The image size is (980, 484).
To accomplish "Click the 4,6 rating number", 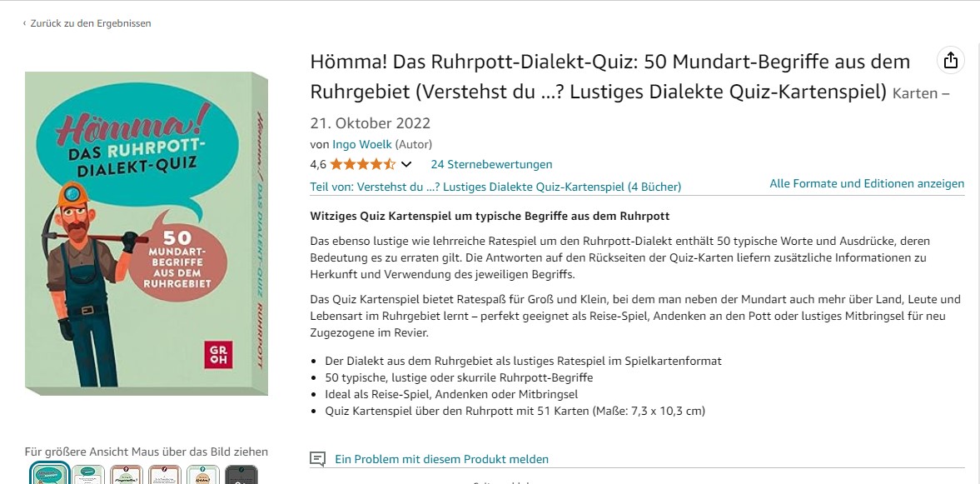I will click(x=318, y=164).
